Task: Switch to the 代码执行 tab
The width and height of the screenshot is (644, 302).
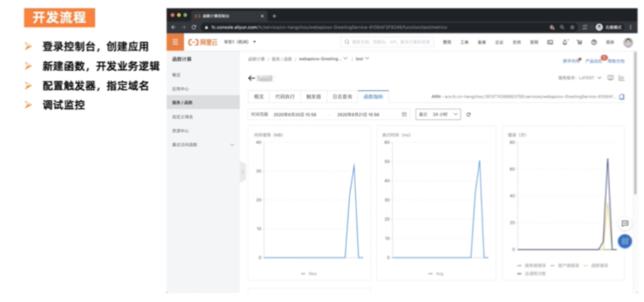Action: (x=285, y=97)
